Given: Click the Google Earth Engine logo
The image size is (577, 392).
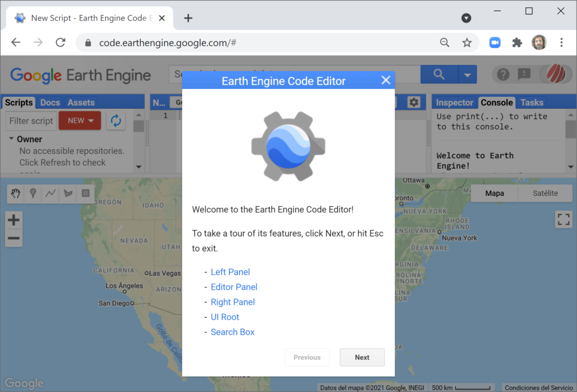Looking at the screenshot, I should coord(81,75).
